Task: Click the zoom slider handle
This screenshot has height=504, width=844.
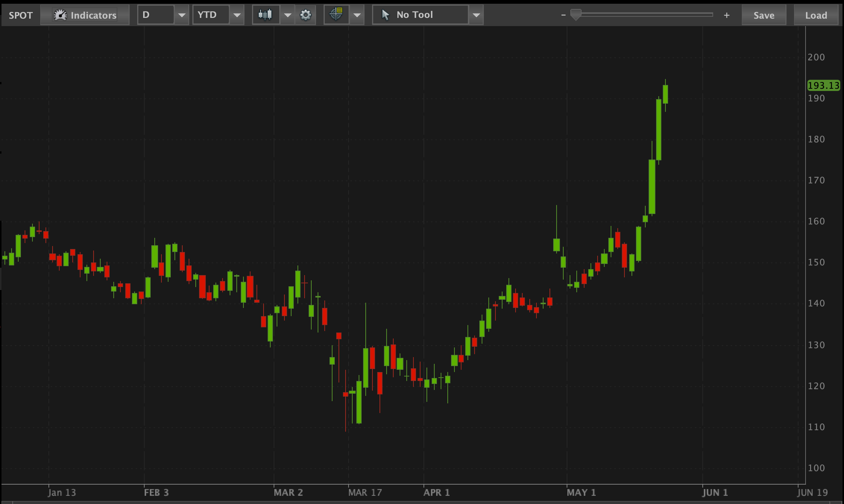Action: (x=576, y=15)
